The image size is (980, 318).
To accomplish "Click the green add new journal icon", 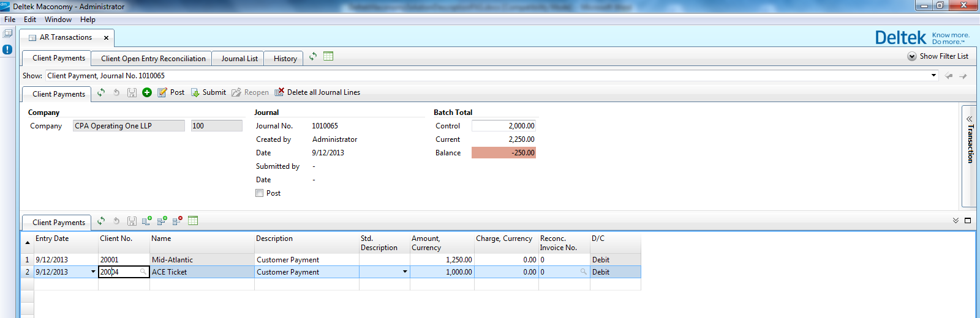I will pos(147,92).
